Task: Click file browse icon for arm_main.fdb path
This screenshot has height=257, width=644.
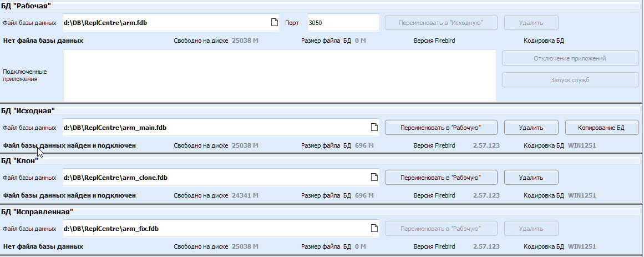Action: point(374,128)
